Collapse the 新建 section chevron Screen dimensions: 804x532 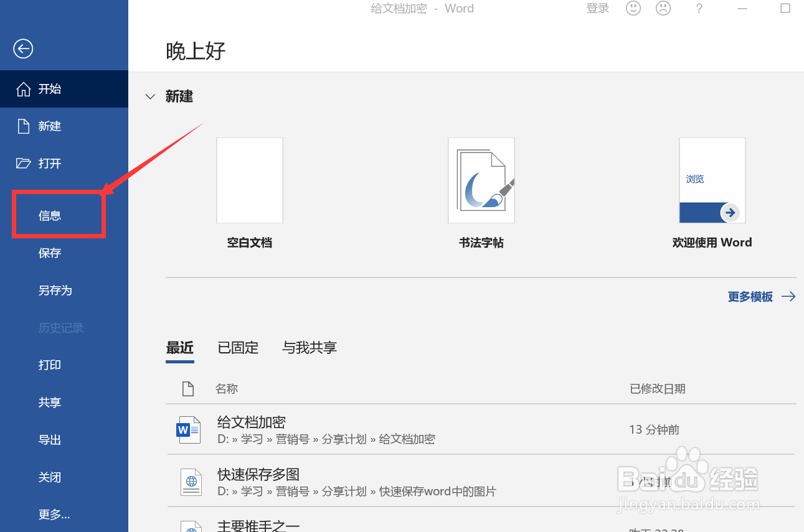(x=150, y=96)
